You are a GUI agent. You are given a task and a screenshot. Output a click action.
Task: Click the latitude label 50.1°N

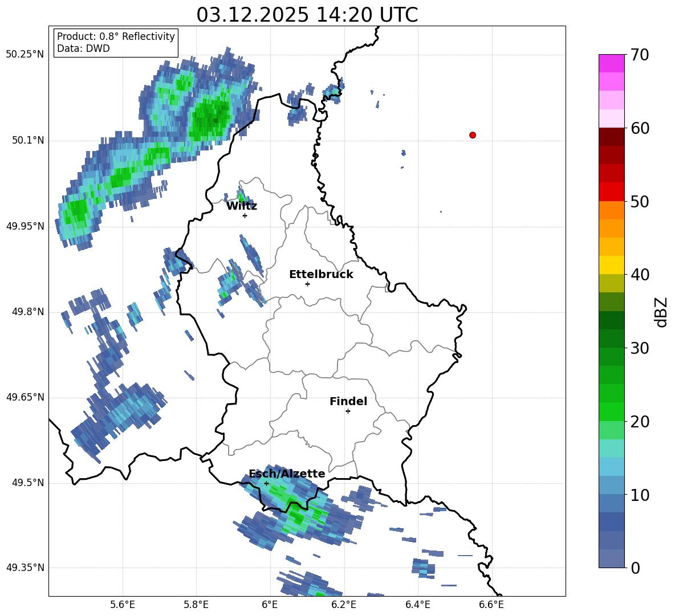(27, 140)
